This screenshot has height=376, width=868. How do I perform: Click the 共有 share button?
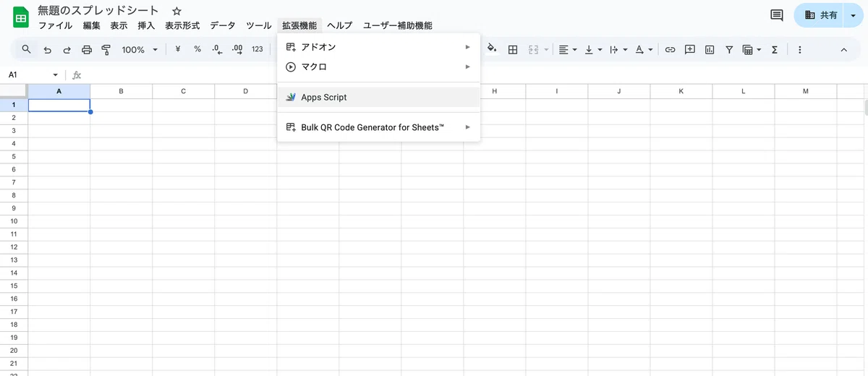click(821, 15)
